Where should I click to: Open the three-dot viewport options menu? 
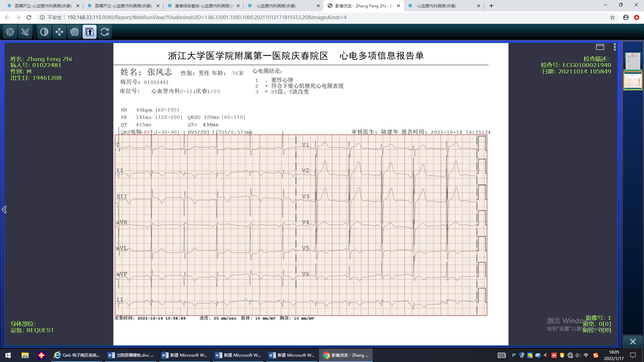click(x=614, y=47)
